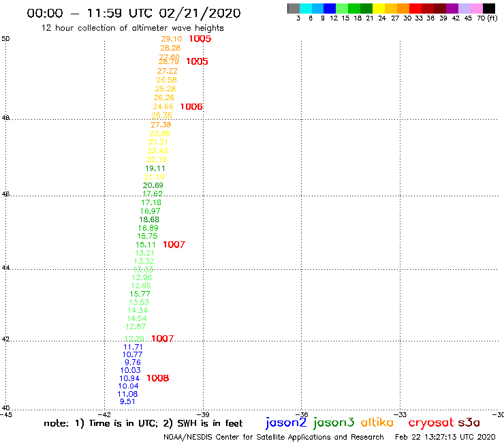Click the value 22.19

pyautogui.click(x=157, y=159)
